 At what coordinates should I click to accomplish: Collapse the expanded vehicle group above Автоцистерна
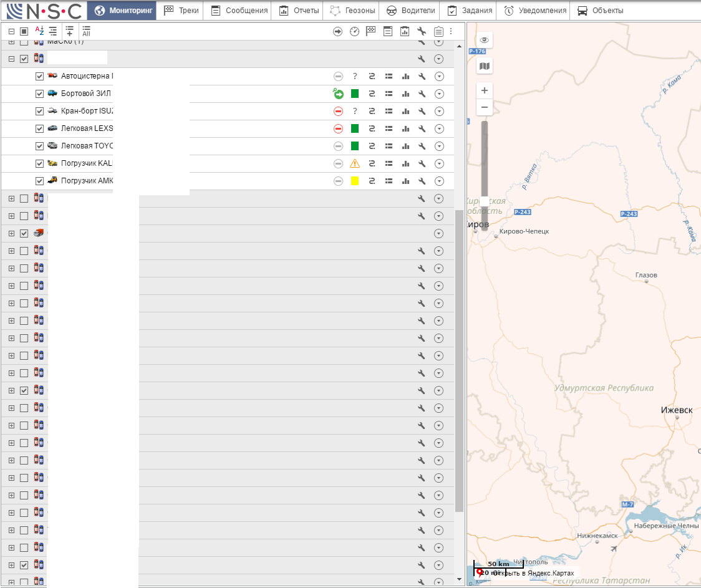pyautogui.click(x=11, y=59)
